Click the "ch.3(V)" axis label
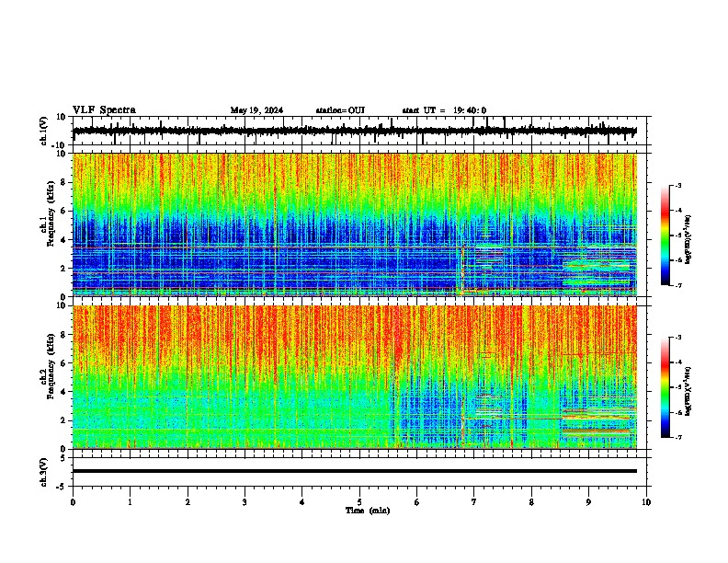This screenshot has width=728, height=563. pos(44,472)
